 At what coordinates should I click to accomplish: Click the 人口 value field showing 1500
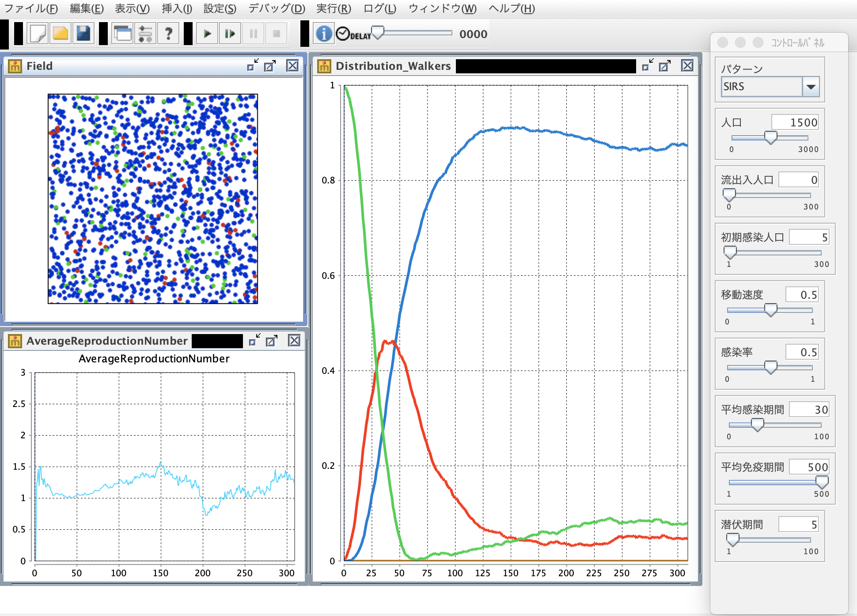pos(795,122)
